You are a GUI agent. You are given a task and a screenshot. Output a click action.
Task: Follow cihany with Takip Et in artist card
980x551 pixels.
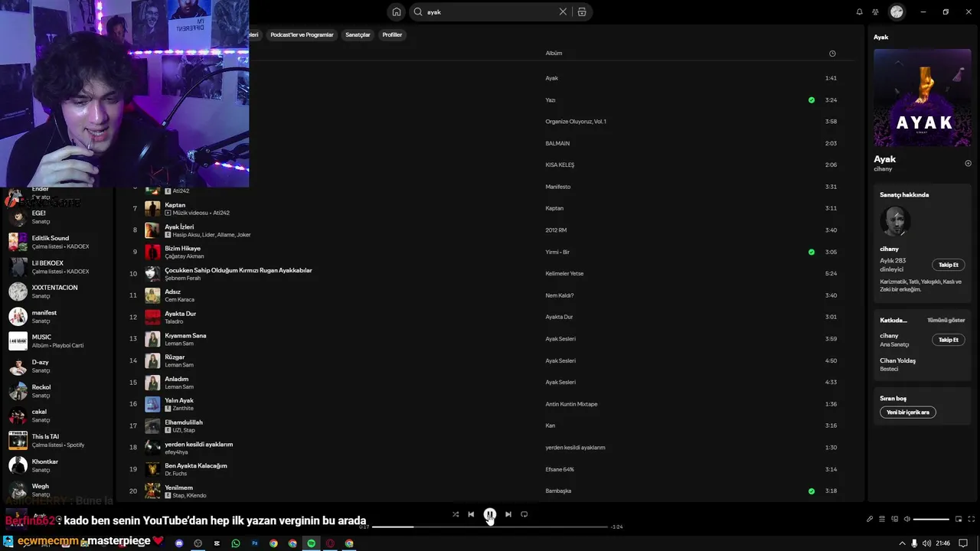(949, 265)
